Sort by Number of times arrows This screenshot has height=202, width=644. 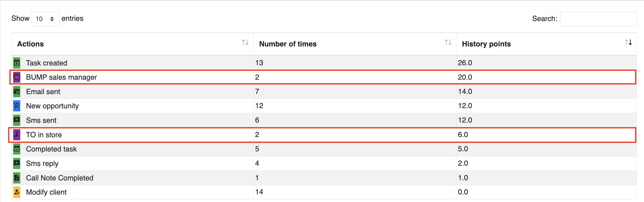point(448,42)
